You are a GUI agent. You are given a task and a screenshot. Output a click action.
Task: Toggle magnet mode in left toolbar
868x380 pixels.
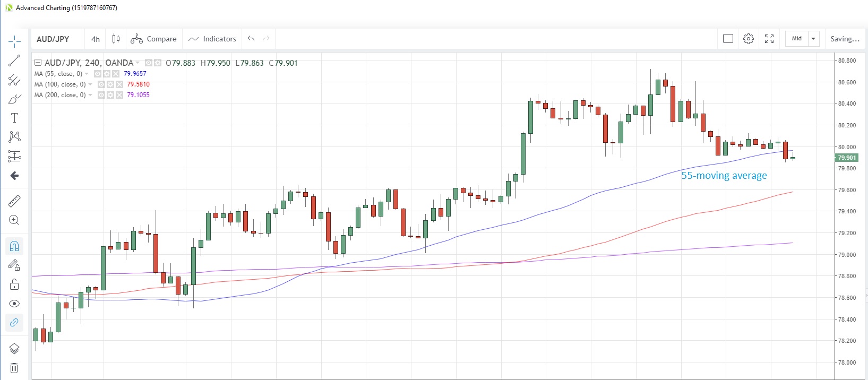14,246
